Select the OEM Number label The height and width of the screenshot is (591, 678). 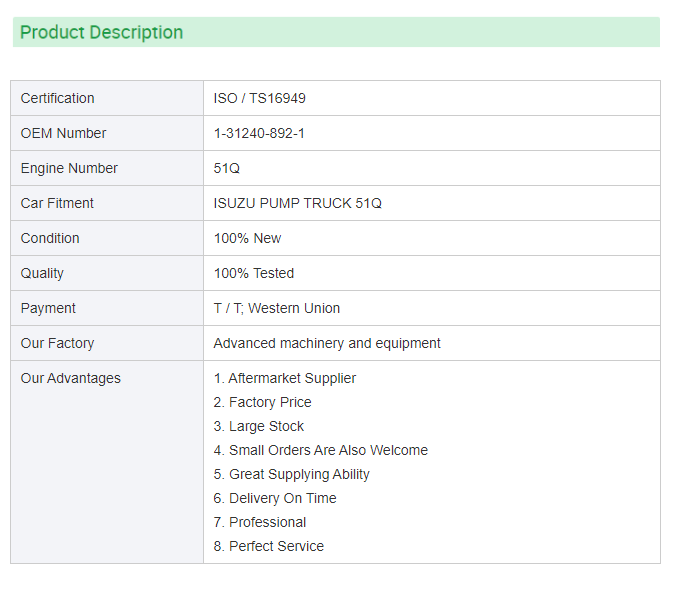[x=63, y=133]
